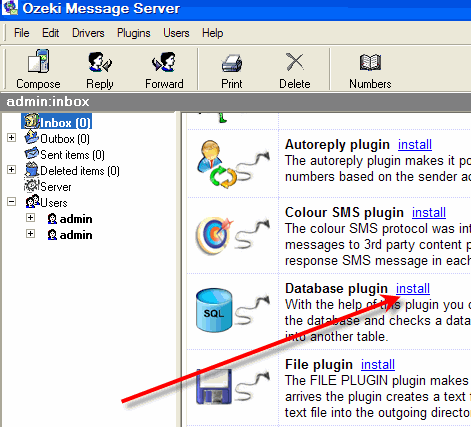Click the Autoreply plugin heading text
The height and width of the screenshot is (427, 471).
click(x=337, y=145)
